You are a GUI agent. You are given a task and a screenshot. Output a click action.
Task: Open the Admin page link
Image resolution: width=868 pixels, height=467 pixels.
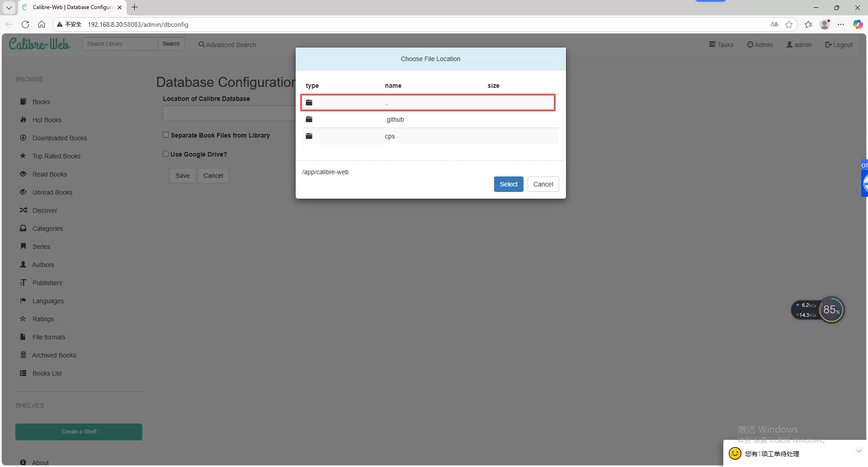[x=759, y=45]
